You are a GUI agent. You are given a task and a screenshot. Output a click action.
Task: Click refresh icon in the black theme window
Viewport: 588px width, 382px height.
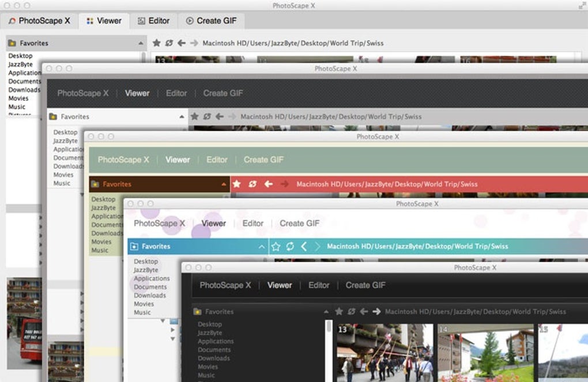click(352, 312)
